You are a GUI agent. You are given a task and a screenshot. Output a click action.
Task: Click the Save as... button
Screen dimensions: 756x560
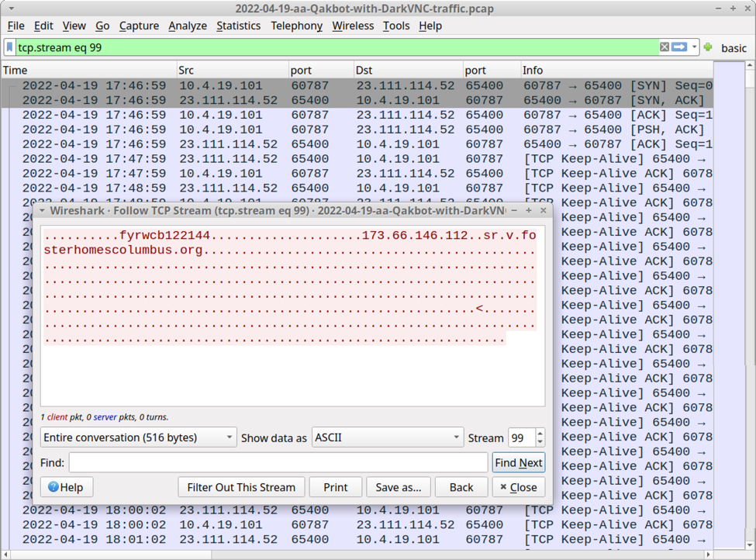pos(399,487)
